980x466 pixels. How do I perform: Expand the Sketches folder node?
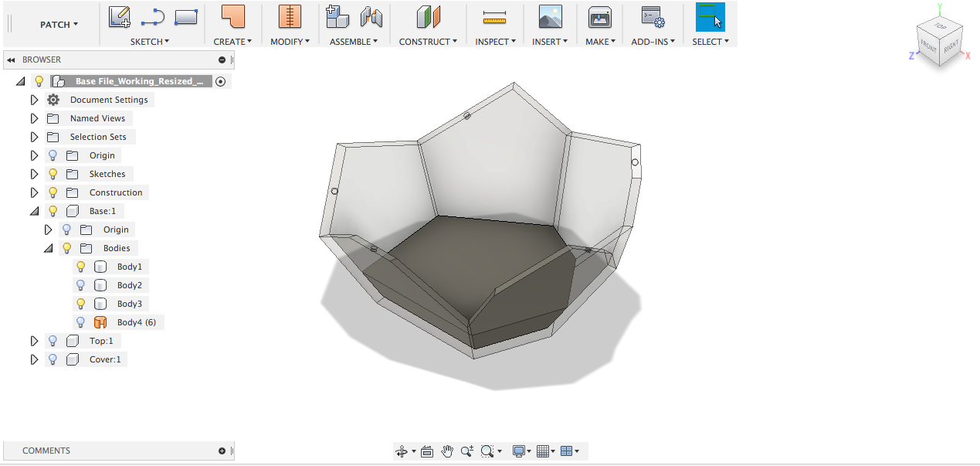point(34,174)
